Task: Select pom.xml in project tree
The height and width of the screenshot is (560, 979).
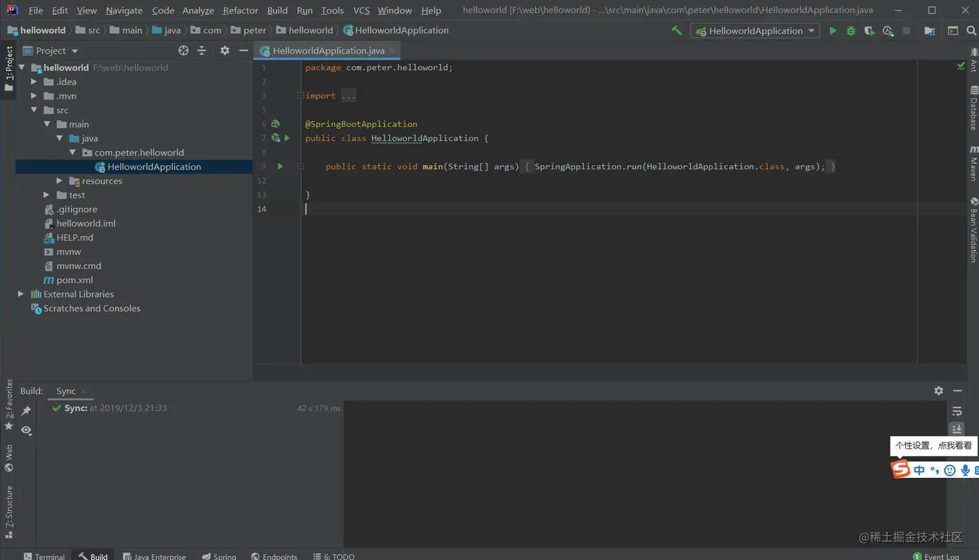Action: tap(74, 280)
